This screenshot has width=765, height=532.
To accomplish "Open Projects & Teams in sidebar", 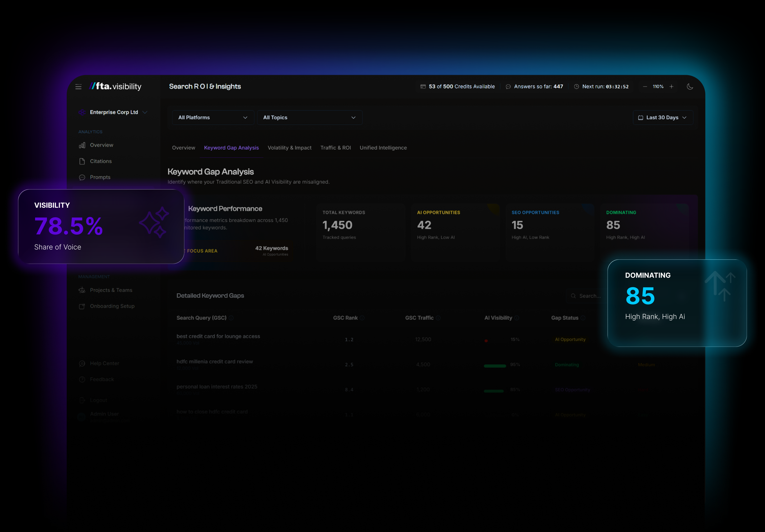I will [x=111, y=290].
